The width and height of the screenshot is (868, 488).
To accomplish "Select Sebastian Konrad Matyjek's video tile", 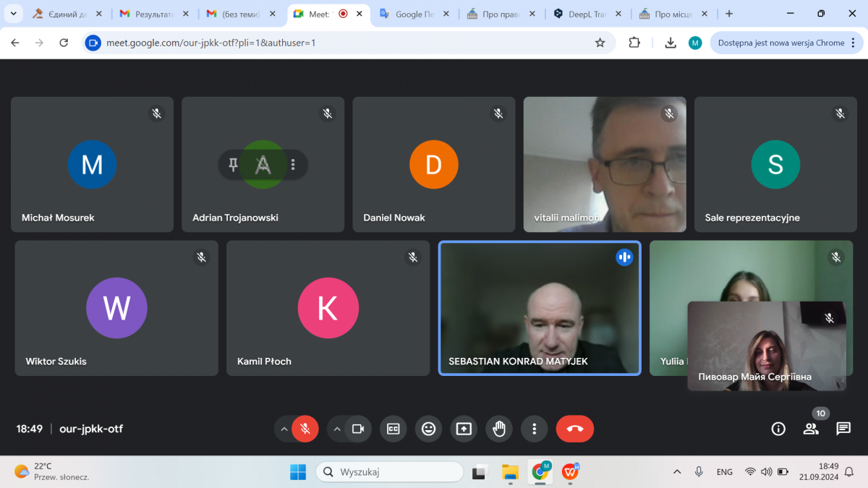I will [x=539, y=308].
